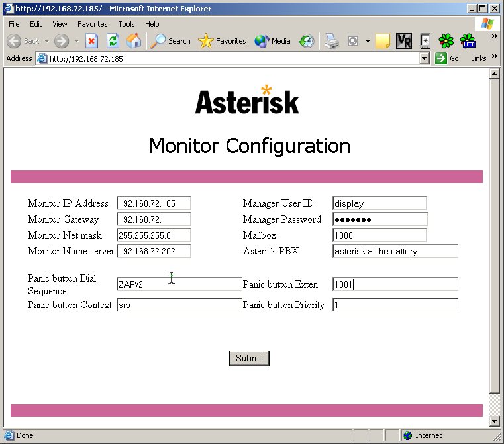Submit the monitor configuration form

click(x=249, y=358)
